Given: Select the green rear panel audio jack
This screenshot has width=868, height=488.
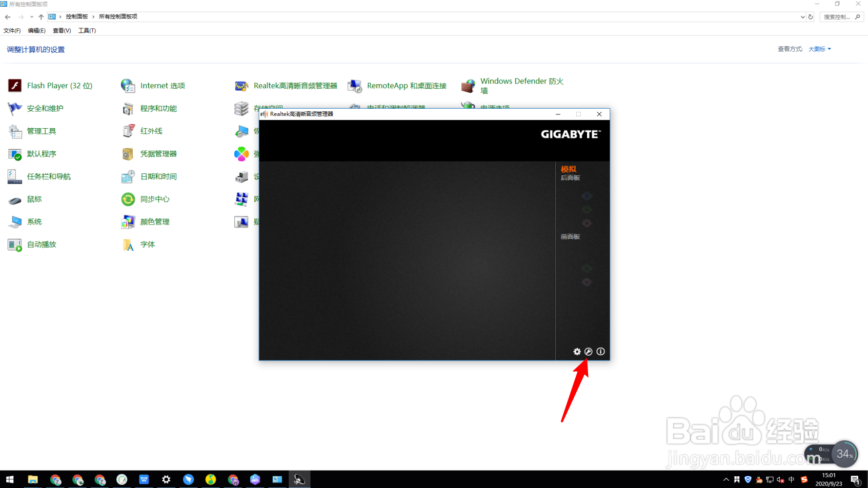Looking at the screenshot, I should (x=587, y=209).
